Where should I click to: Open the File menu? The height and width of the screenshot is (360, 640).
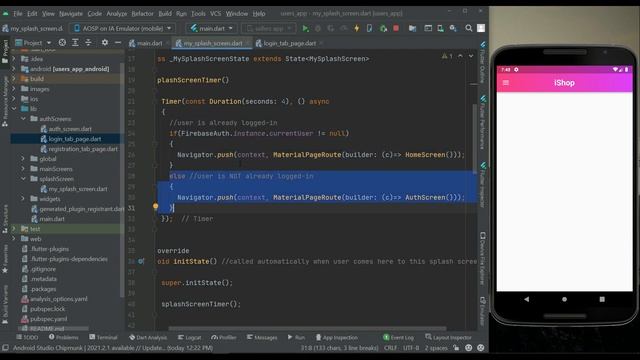(18, 13)
